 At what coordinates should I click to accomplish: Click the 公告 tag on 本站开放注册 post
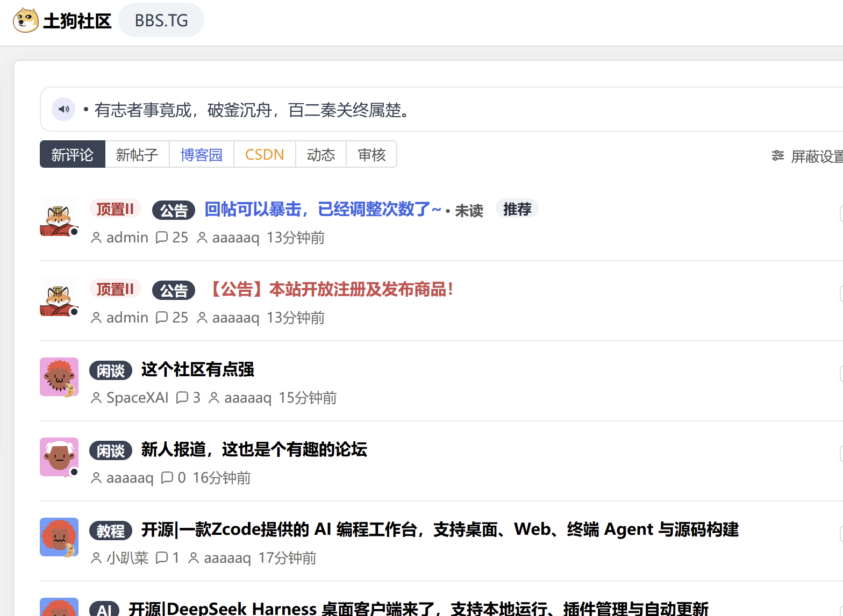tap(174, 290)
